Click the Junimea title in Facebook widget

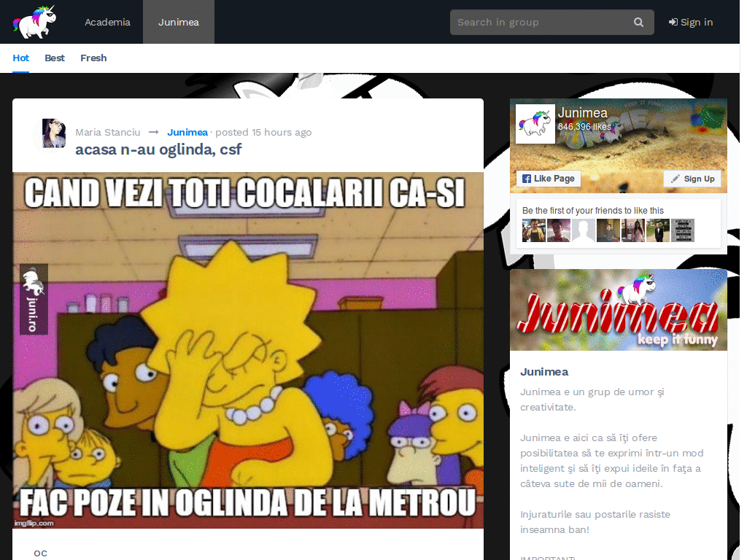tap(583, 113)
